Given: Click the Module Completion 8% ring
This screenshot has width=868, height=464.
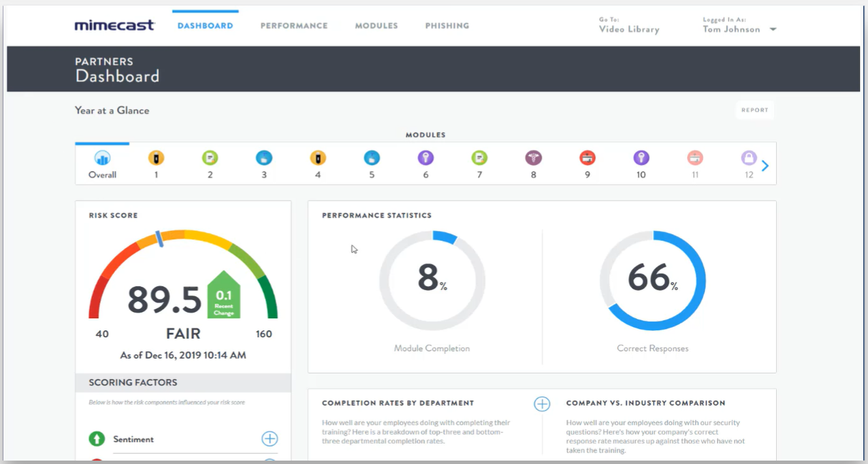Looking at the screenshot, I should pyautogui.click(x=432, y=281).
